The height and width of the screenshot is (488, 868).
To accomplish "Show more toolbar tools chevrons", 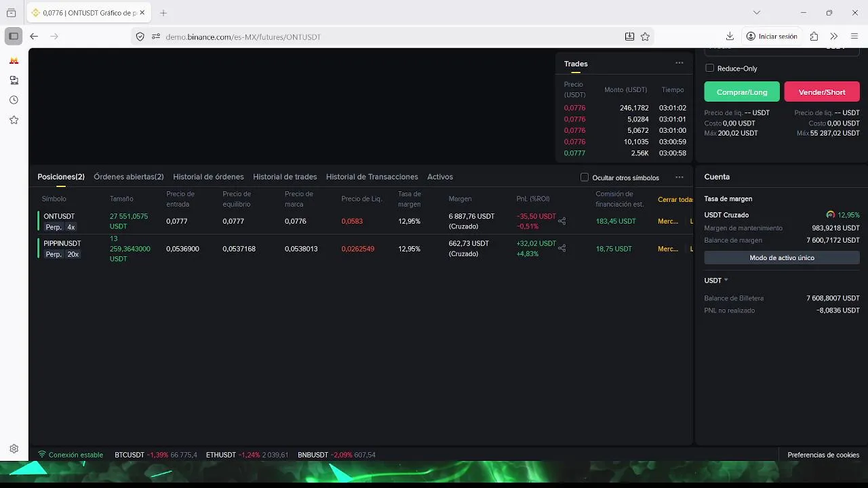I will (x=834, y=36).
